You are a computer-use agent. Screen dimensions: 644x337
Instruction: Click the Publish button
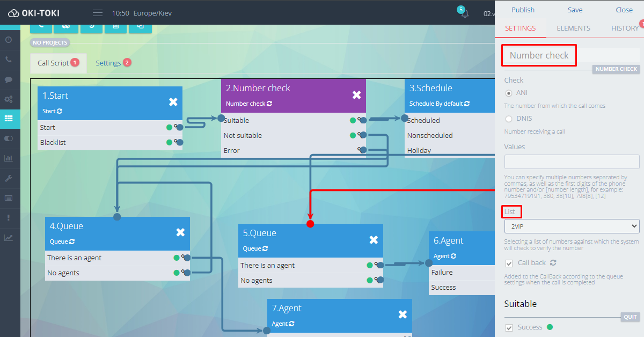point(523,10)
